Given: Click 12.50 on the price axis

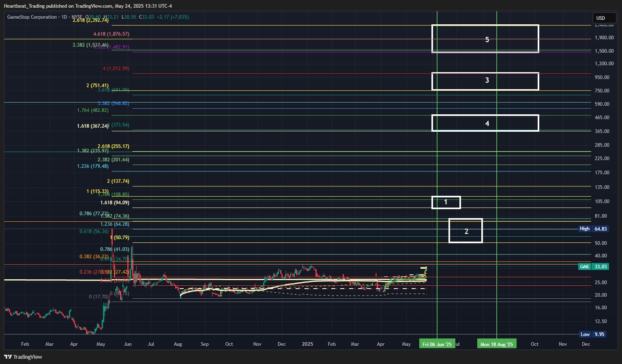Looking at the screenshot, I should coord(601,321).
